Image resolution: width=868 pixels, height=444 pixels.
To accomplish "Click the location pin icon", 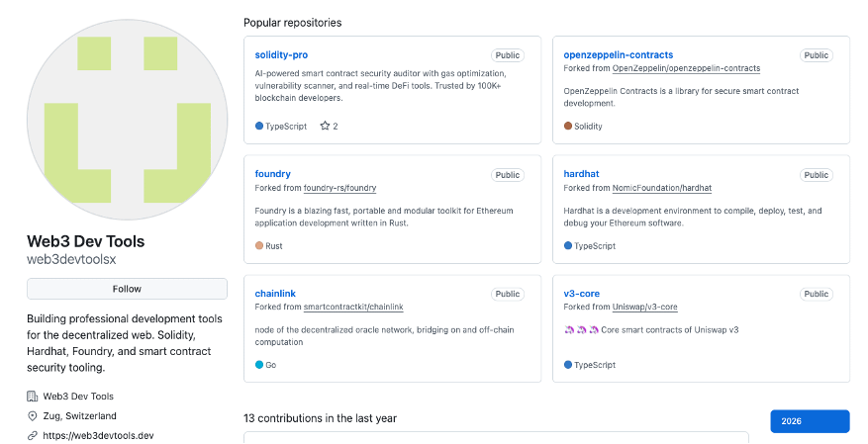I will point(32,415).
